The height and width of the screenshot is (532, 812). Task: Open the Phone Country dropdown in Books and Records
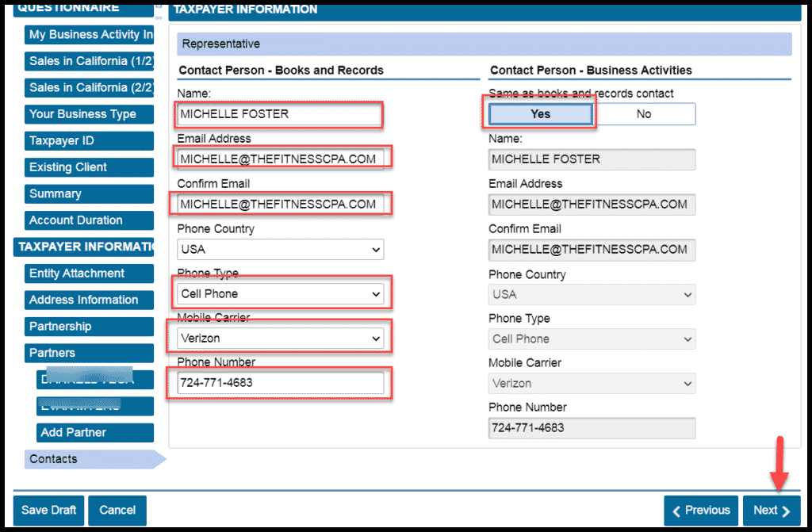[x=280, y=250]
